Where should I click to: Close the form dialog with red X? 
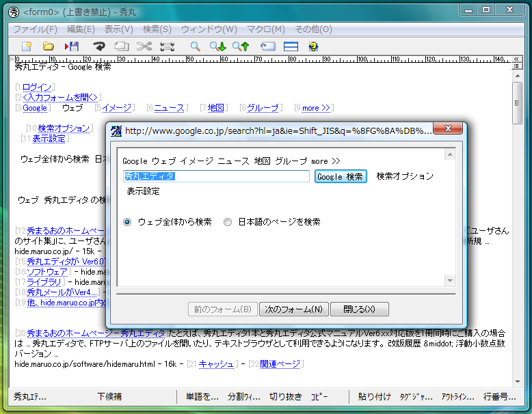pos(448,128)
